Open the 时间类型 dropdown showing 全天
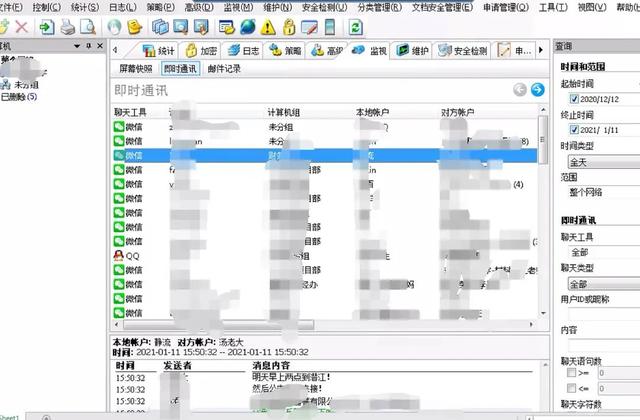640x420 pixels. click(604, 162)
